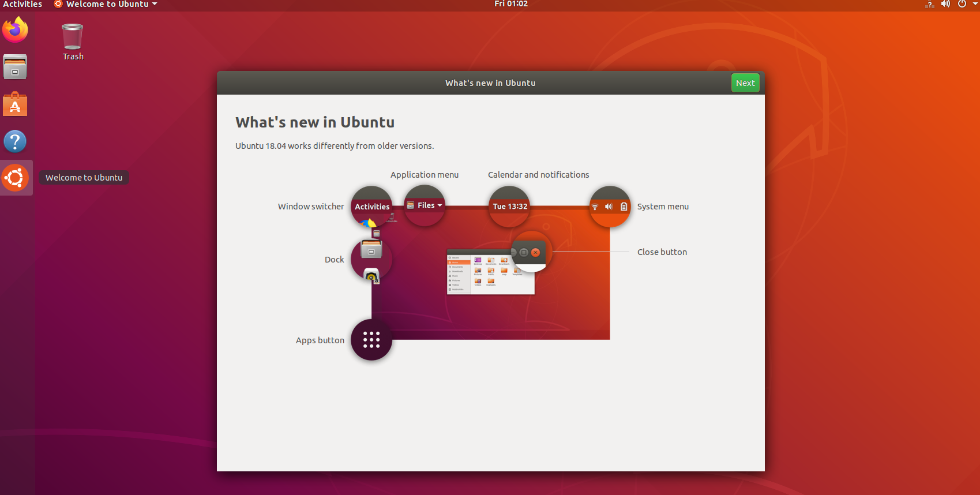This screenshot has width=980, height=495.
Task: Launch the Files manager dock icon
Action: [x=15, y=67]
